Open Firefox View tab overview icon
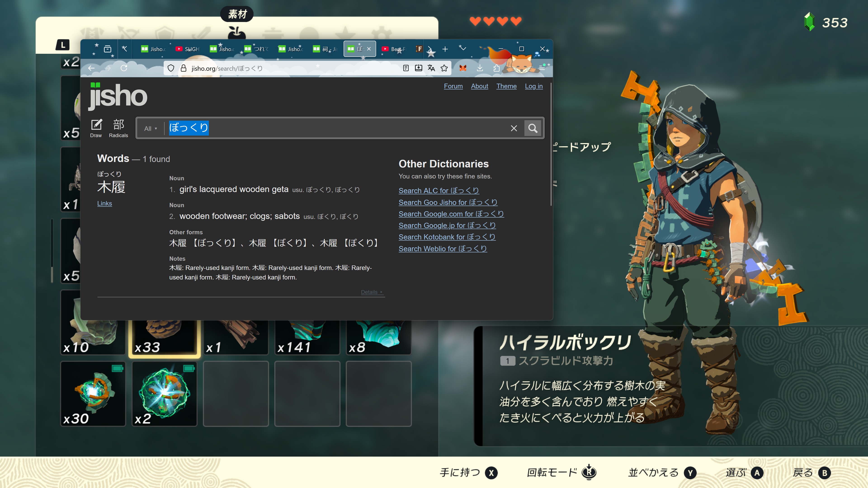This screenshot has width=868, height=488. pos(108,49)
